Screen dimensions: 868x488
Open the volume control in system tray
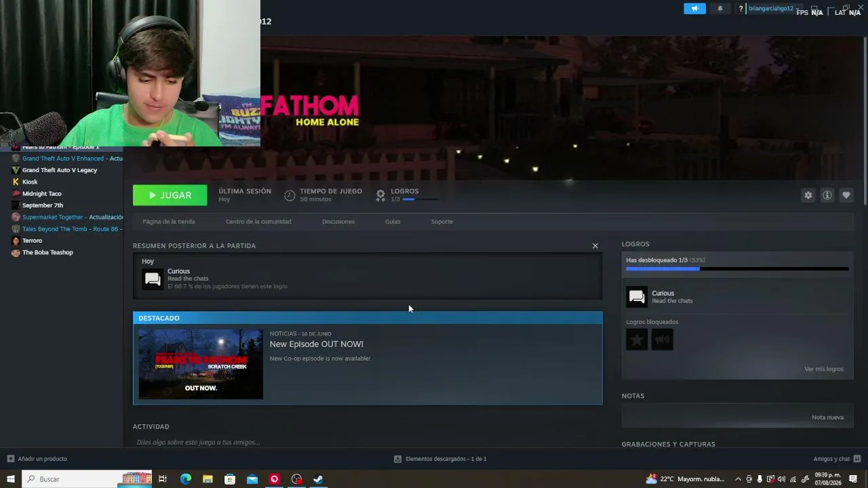(x=781, y=479)
